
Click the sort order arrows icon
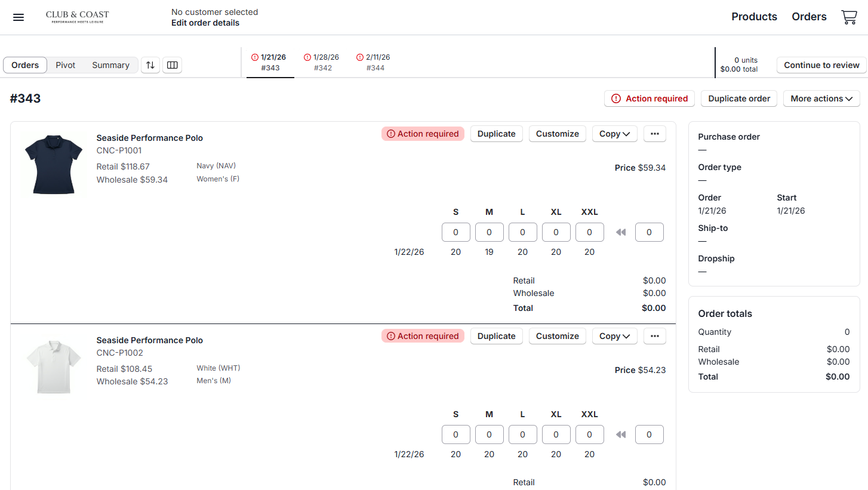point(150,65)
